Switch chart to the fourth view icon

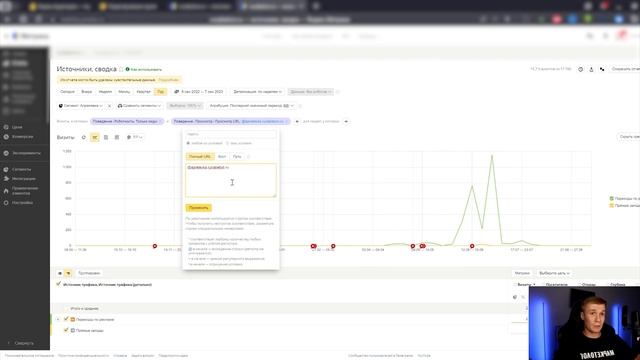pos(117,138)
